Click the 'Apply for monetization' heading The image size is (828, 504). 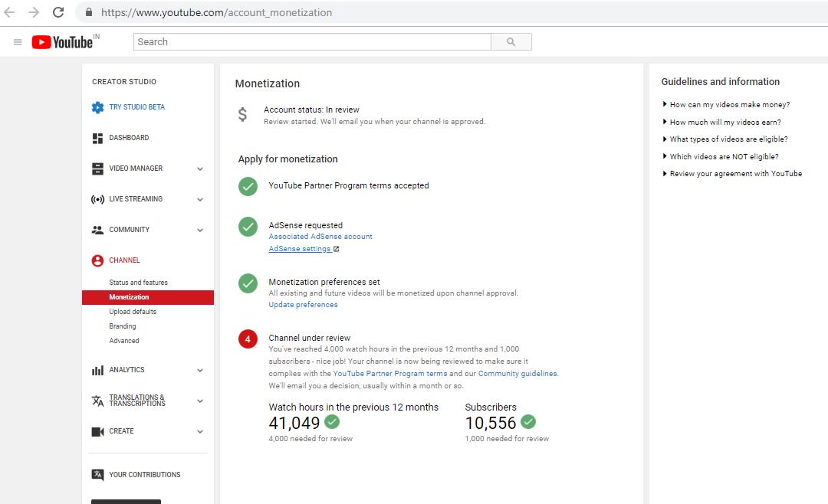(287, 159)
